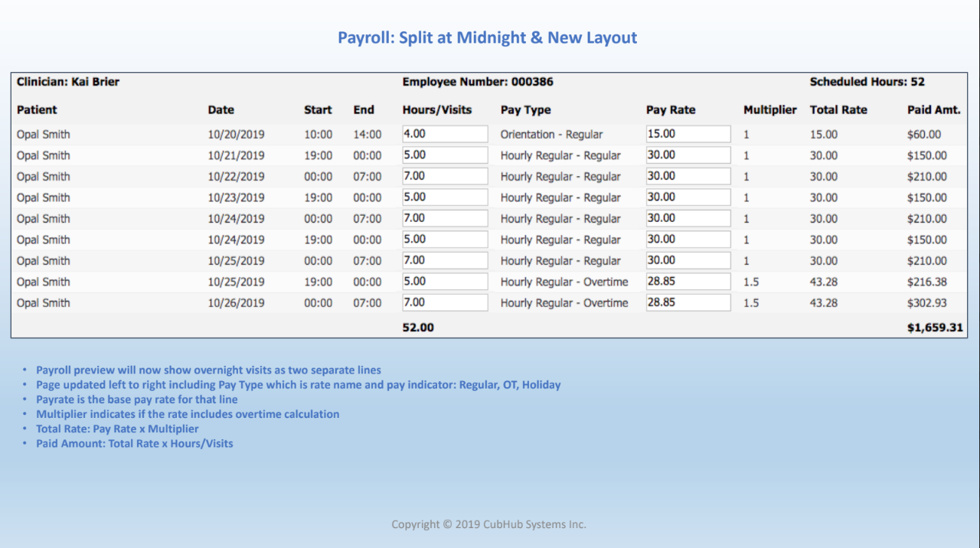Click the 15.00 total rate value

824,134
